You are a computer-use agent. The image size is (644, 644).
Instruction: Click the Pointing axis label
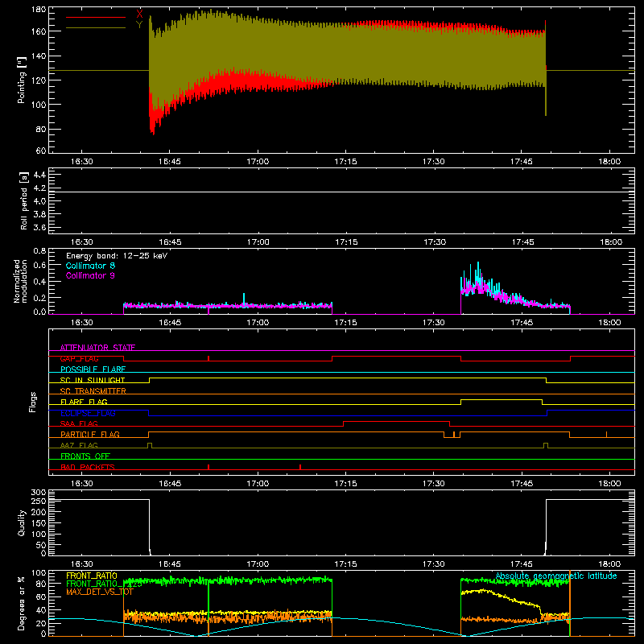click(22, 80)
